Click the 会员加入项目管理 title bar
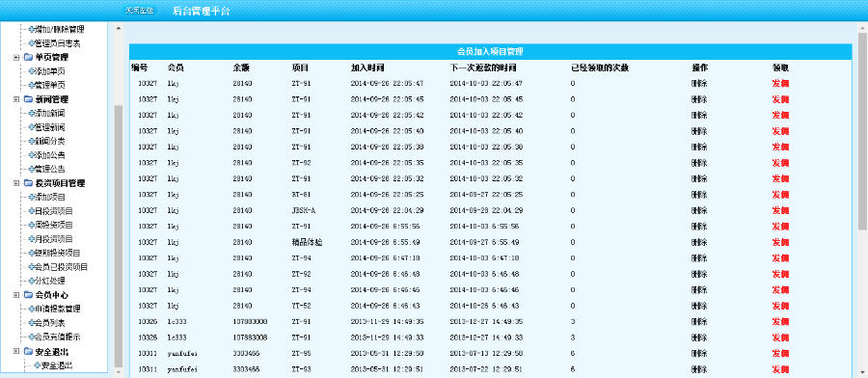 click(490, 51)
